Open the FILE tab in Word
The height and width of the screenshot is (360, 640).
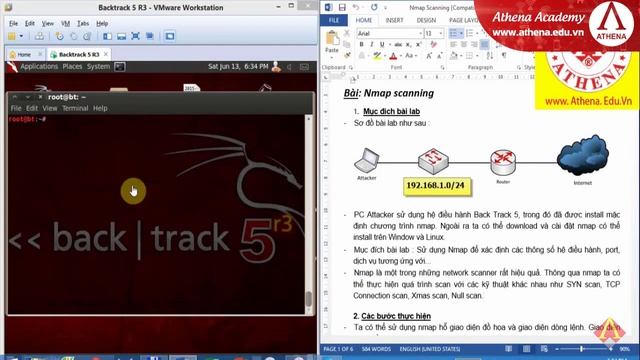coord(334,20)
